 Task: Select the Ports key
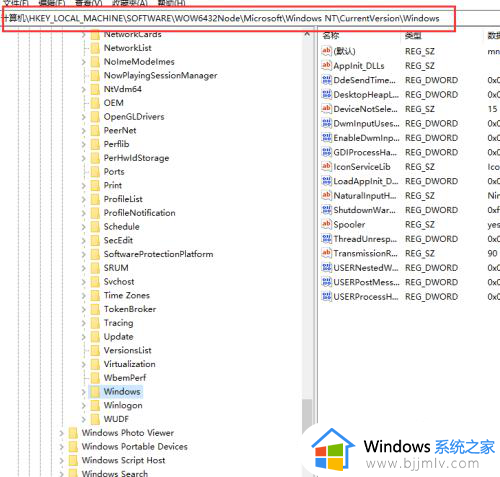tap(114, 172)
